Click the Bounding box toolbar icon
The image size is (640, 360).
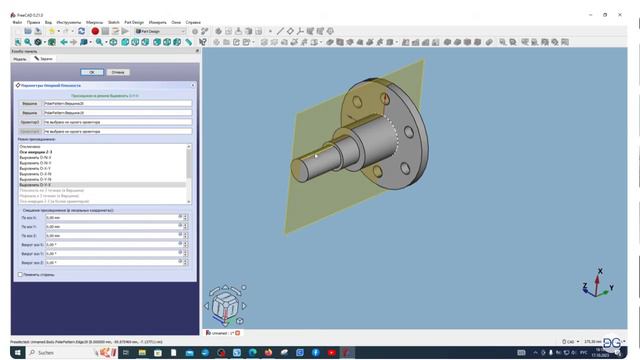coord(52,42)
